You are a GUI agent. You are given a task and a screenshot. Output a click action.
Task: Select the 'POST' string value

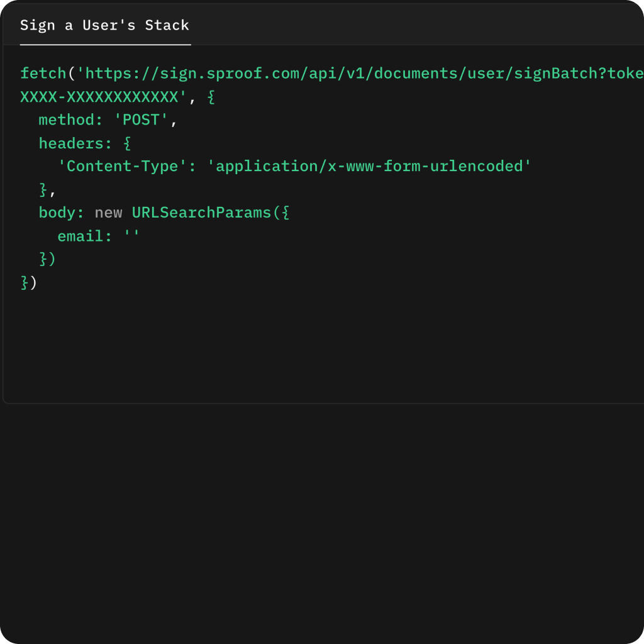141,120
